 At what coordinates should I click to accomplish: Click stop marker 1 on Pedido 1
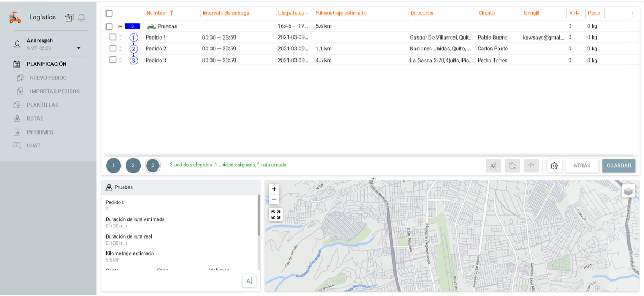click(134, 38)
